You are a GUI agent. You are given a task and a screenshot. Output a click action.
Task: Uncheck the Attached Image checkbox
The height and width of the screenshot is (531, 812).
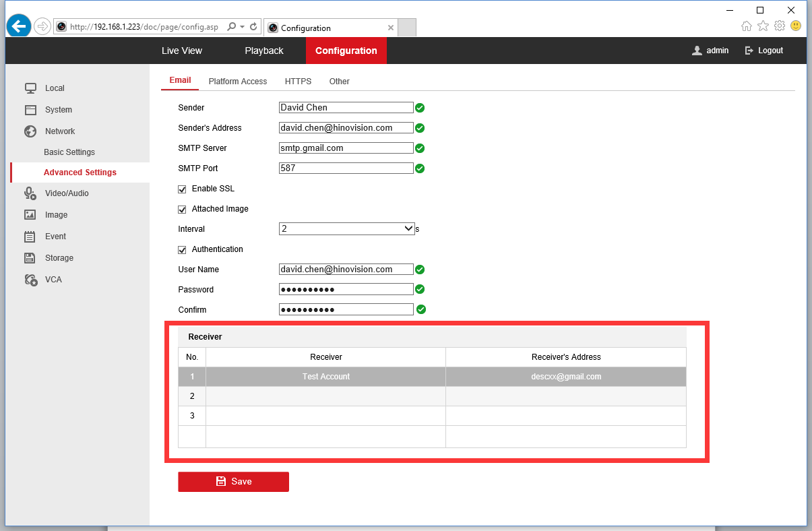coord(182,209)
